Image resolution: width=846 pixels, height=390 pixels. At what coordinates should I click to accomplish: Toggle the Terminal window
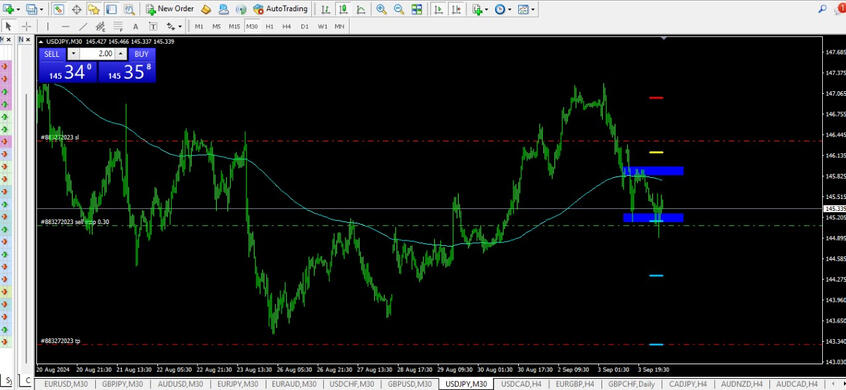(x=111, y=9)
